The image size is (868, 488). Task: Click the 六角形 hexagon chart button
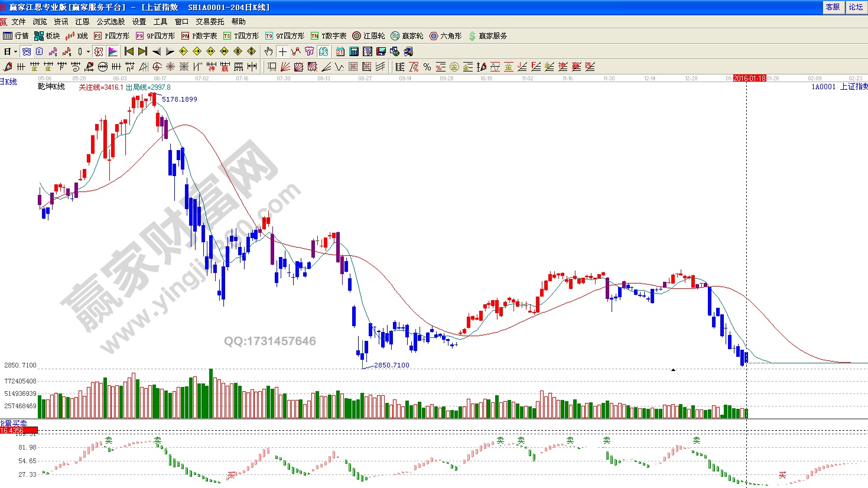click(445, 36)
